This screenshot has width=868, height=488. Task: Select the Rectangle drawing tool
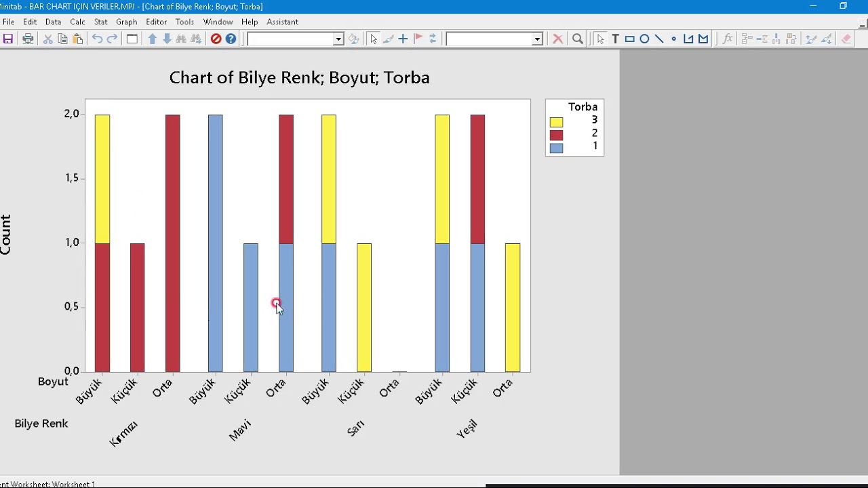pos(630,39)
